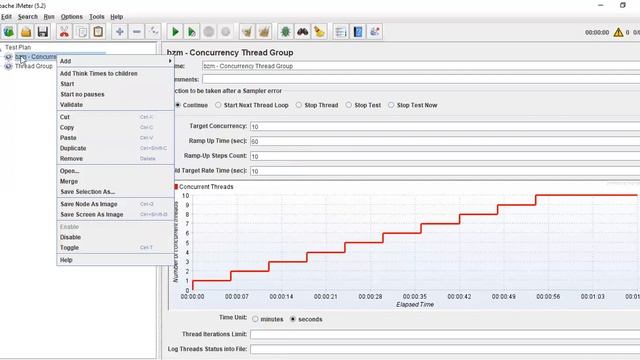Screen dimensions: 640x360
Task: Open the Tools menu
Action: (x=97, y=17)
